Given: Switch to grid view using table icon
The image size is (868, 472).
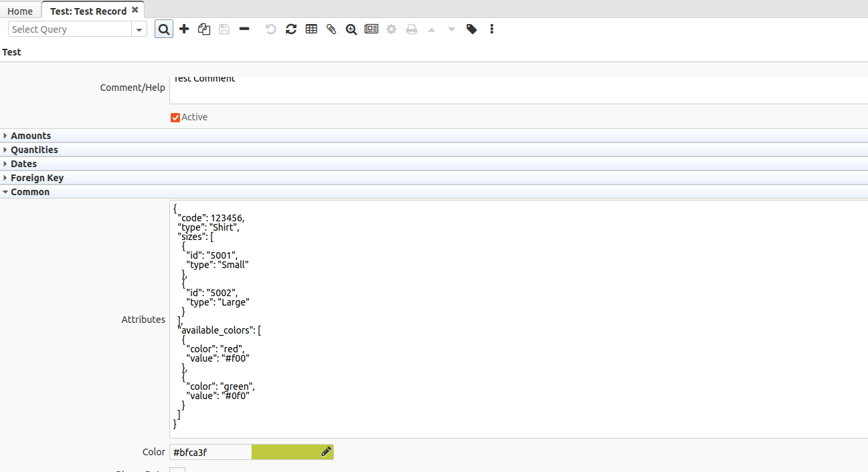Looking at the screenshot, I should (x=311, y=29).
